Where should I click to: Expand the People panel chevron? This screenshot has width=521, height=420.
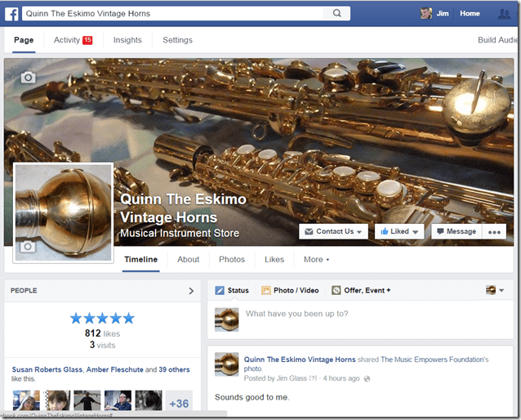point(191,290)
